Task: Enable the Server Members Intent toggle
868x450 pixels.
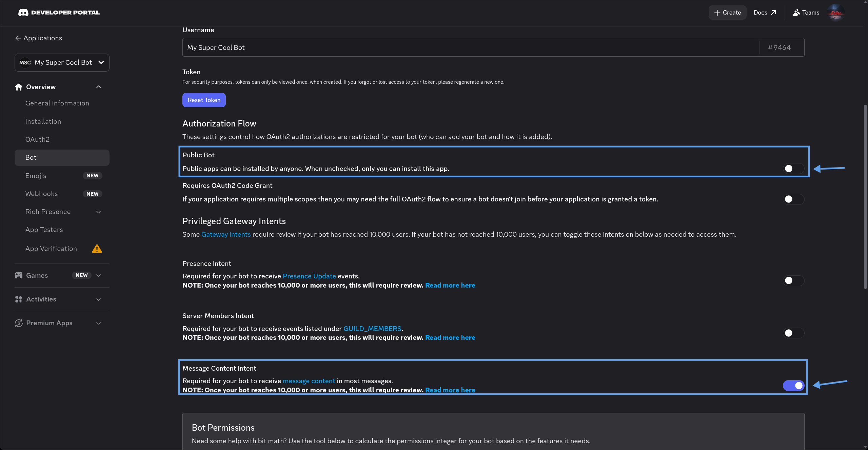Action: (793, 333)
